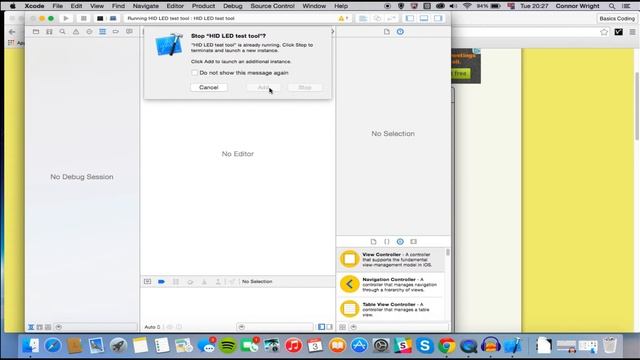Open the issue navigator warning triangle icon
The width and height of the screenshot is (640, 360).
tap(76, 31)
